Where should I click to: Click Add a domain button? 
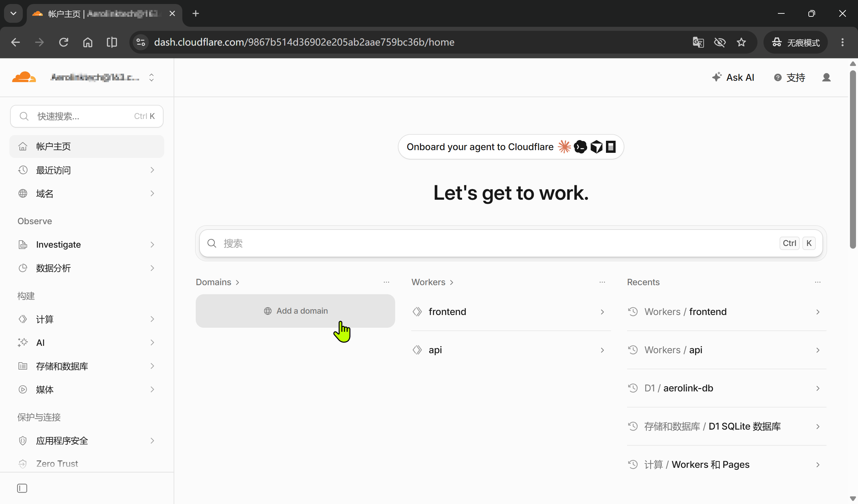coord(295,311)
